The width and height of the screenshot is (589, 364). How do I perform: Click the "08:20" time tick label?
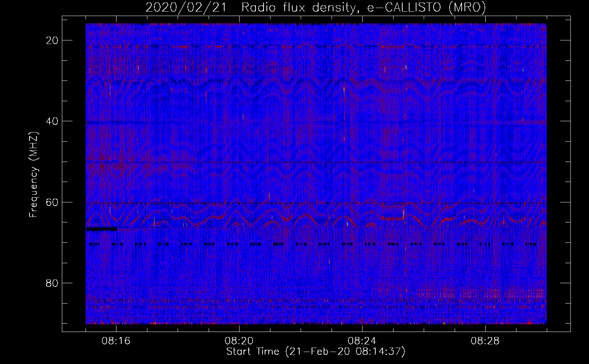click(239, 341)
